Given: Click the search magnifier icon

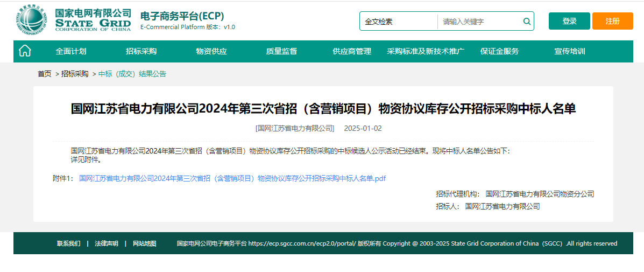Looking at the screenshot, I should pyautogui.click(x=527, y=22).
